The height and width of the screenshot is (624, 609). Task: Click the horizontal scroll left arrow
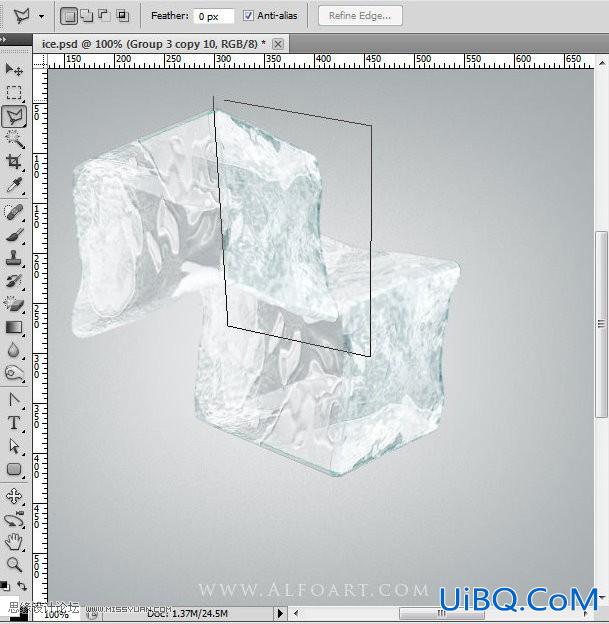click(296, 613)
